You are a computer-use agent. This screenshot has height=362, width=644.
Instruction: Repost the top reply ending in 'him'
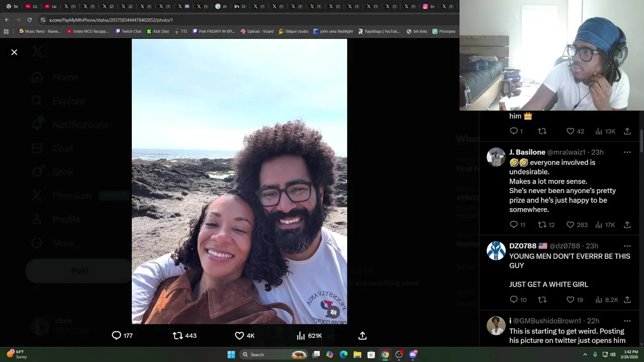tap(542, 131)
